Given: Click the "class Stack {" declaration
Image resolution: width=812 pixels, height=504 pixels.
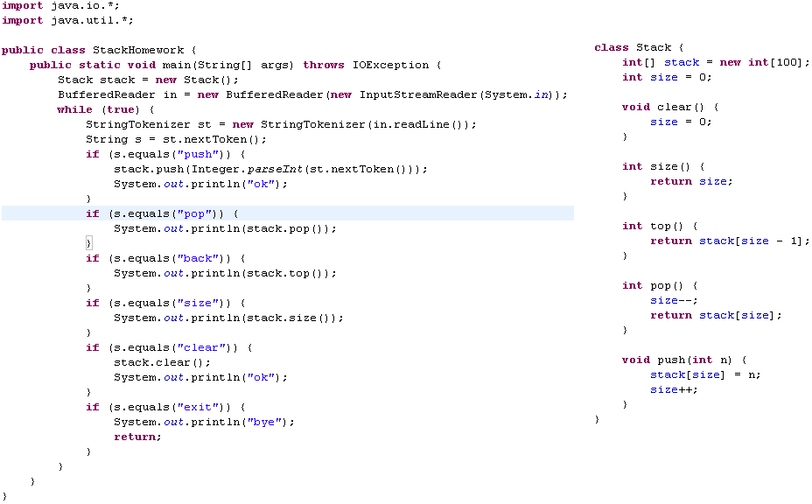Looking at the screenshot, I should coord(639,47).
